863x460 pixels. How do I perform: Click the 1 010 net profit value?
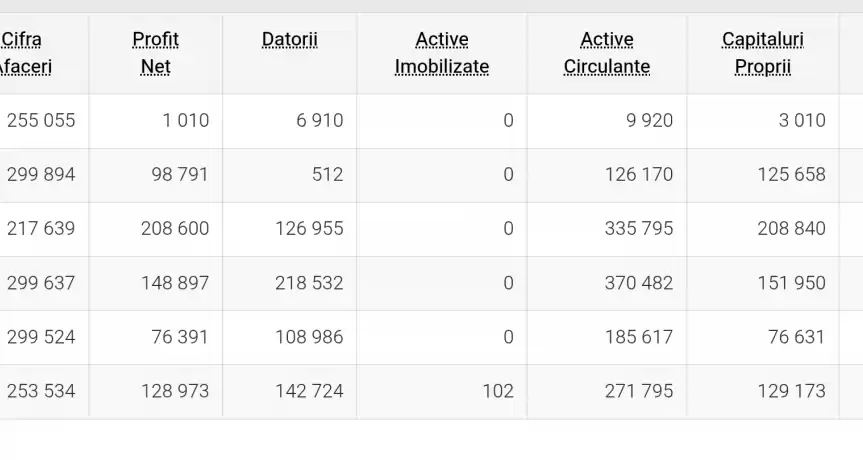(x=186, y=121)
